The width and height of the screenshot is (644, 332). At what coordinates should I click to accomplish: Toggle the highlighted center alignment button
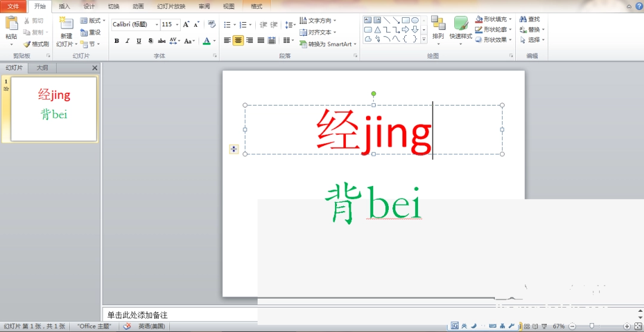coord(238,40)
